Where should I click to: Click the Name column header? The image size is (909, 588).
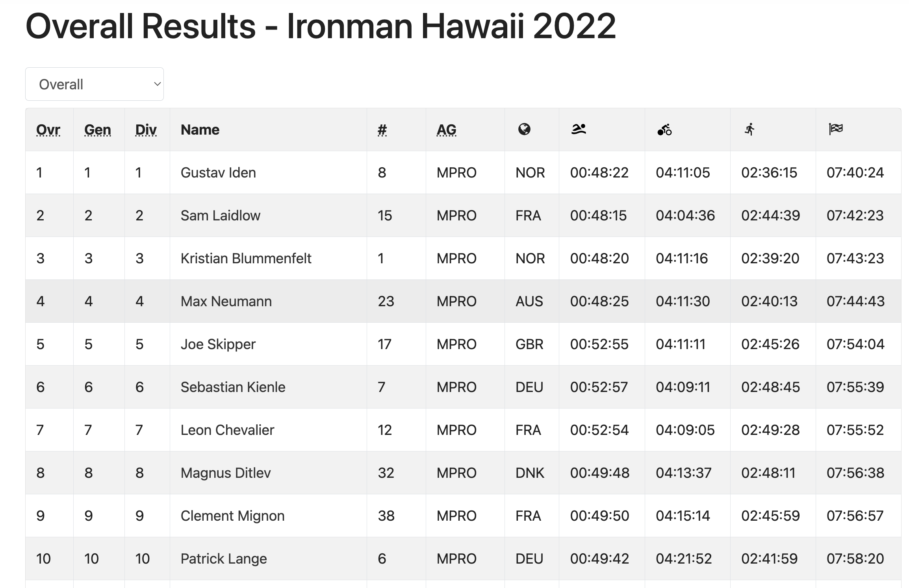(x=200, y=129)
